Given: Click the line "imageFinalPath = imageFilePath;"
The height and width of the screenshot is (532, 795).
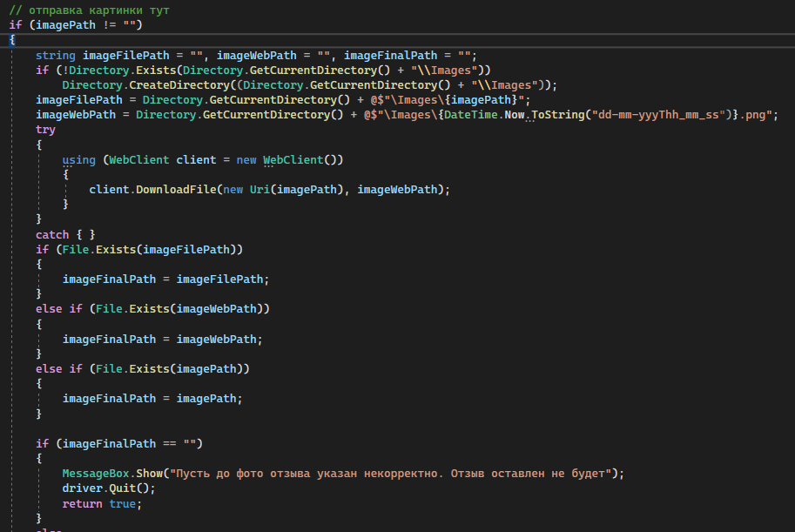Looking at the screenshot, I should pos(165,279).
